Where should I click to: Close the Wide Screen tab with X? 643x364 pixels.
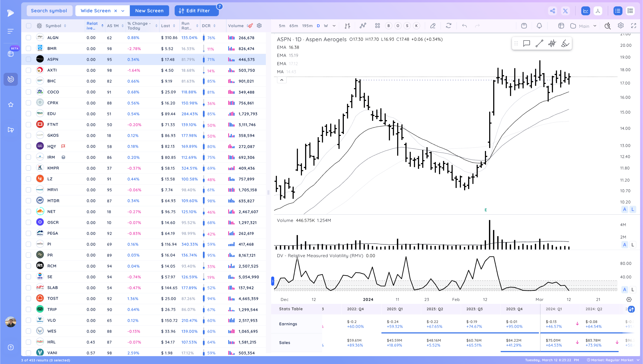(116, 11)
